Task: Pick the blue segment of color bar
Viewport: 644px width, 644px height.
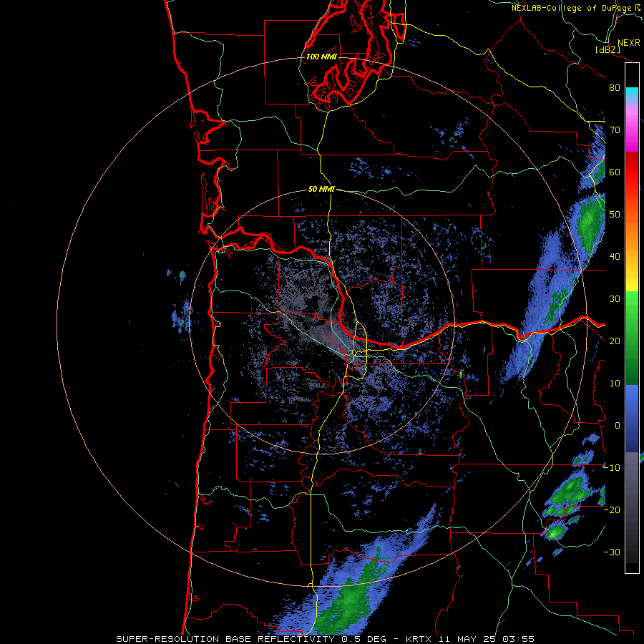Action: (632, 419)
